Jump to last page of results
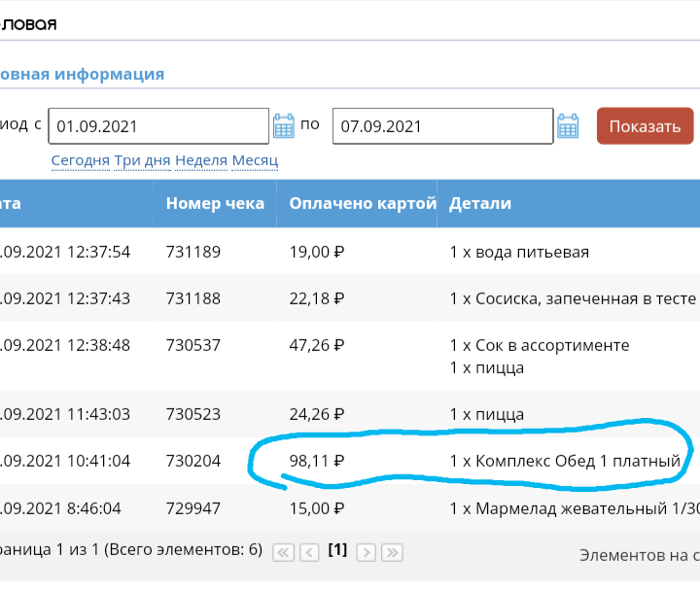The height and width of the screenshot is (591, 700). 393,553
